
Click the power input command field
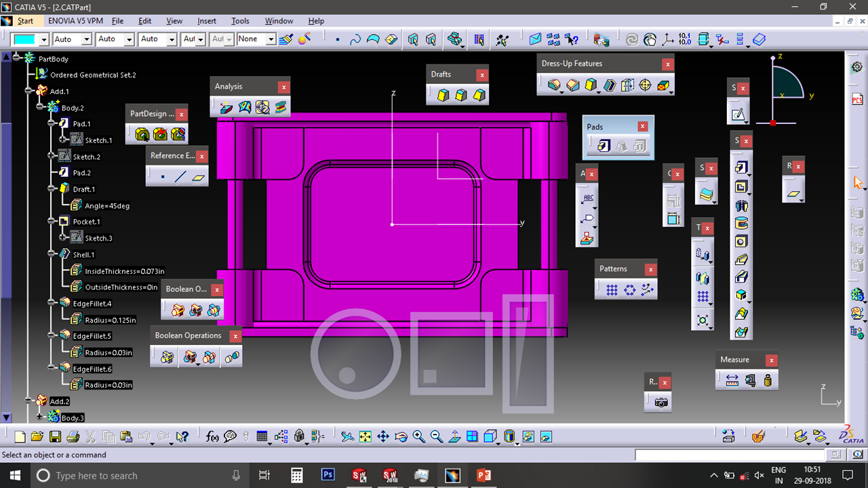pyautogui.click(x=731, y=455)
